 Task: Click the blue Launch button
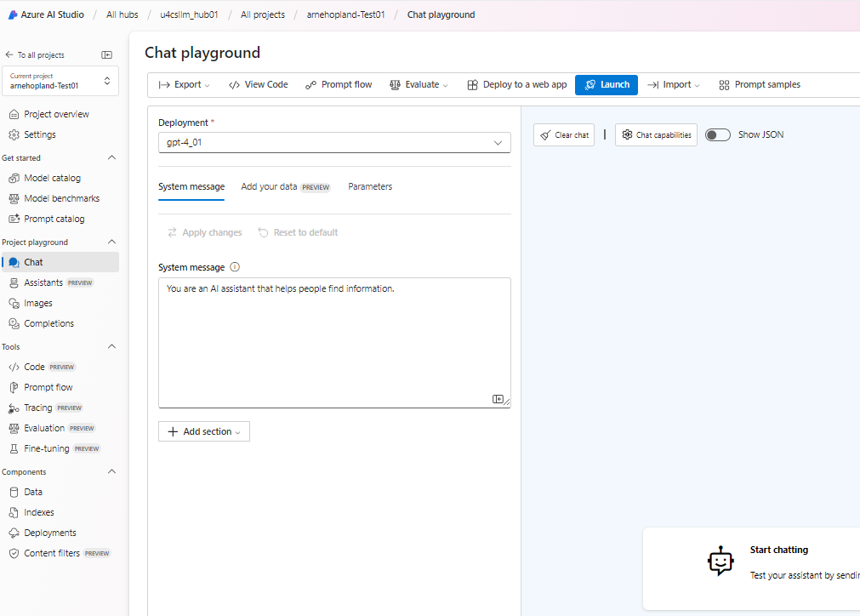(606, 85)
